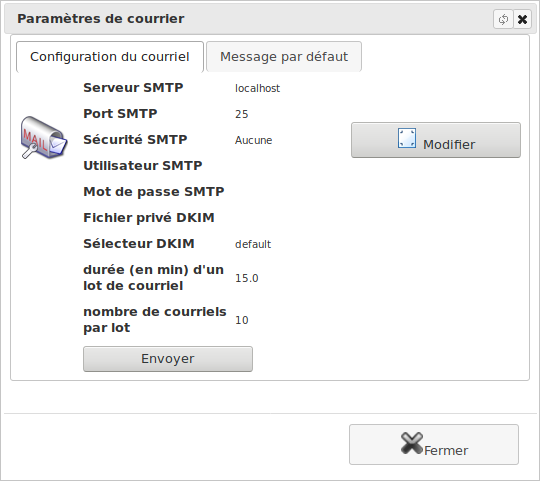Screen dimensions: 540x481
Task: Click the DKIM selector value default
Action: 253,244
